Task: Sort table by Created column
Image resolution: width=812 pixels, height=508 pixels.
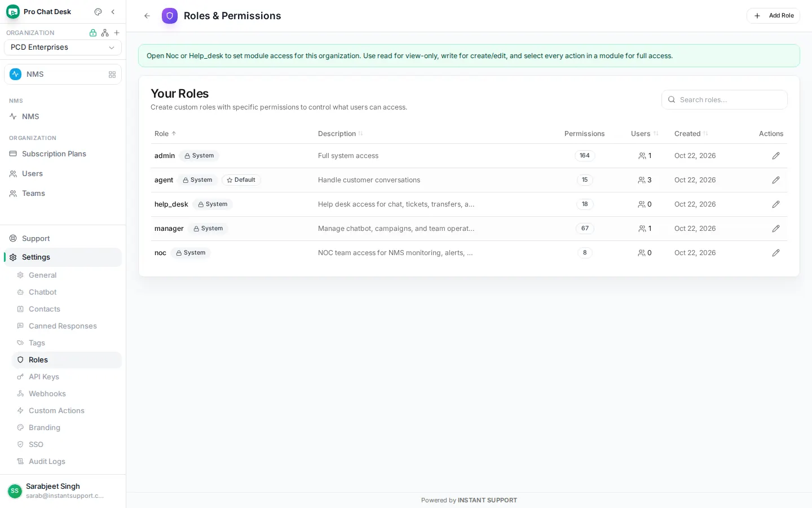Action: [691, 134]
